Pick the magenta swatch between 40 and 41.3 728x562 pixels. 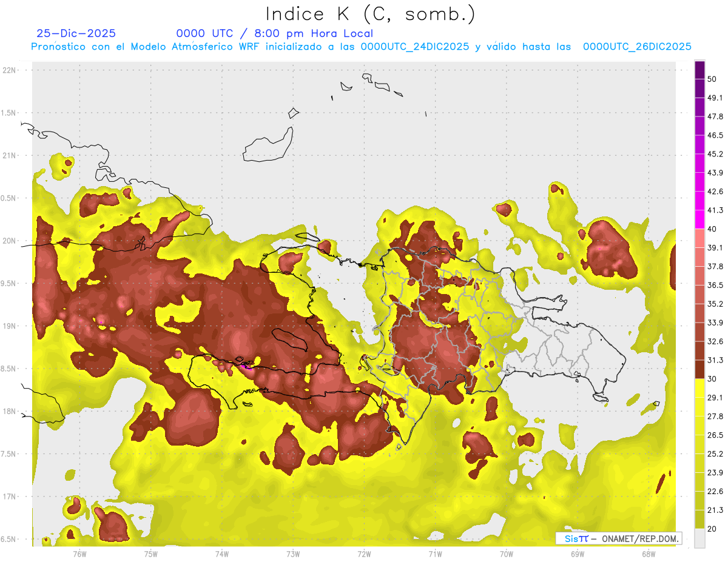[x=699, y=219]
